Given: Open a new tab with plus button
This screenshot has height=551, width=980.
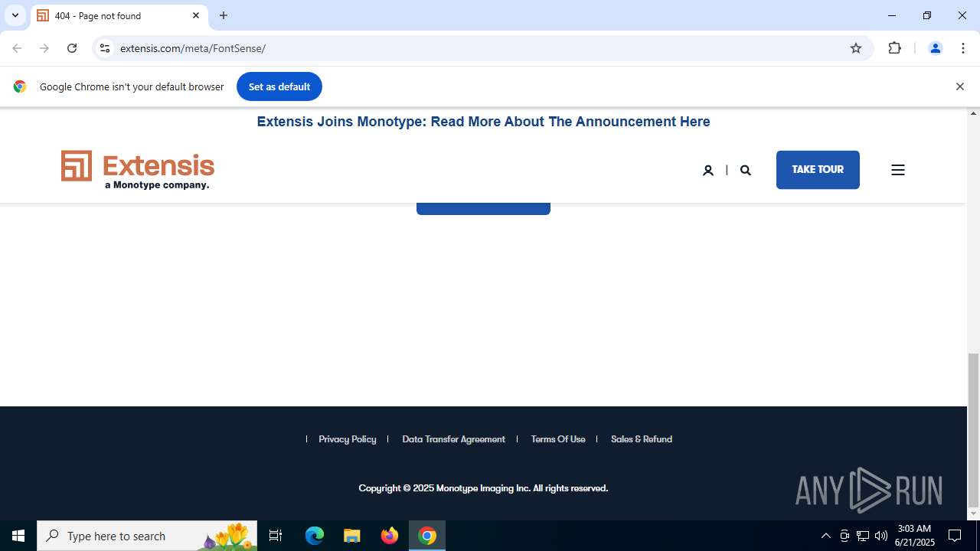Looking at the screenshot, I should pyautogui.click(x=224, y=15).
